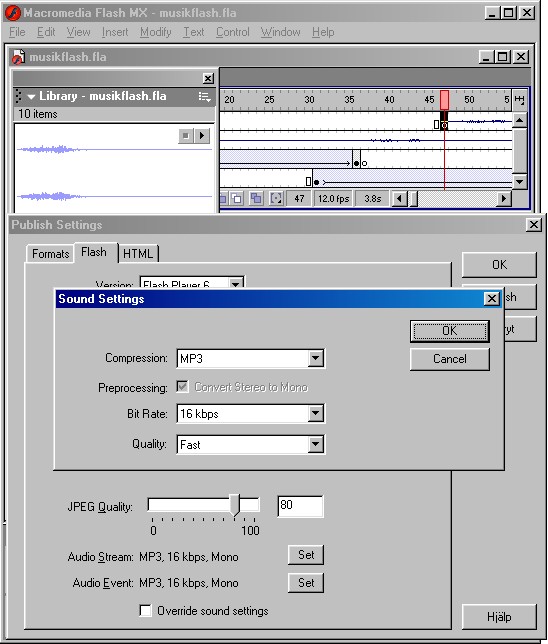Switch to the Flash tab
This screenshot has height=644, width=548.
click(94, 252)
